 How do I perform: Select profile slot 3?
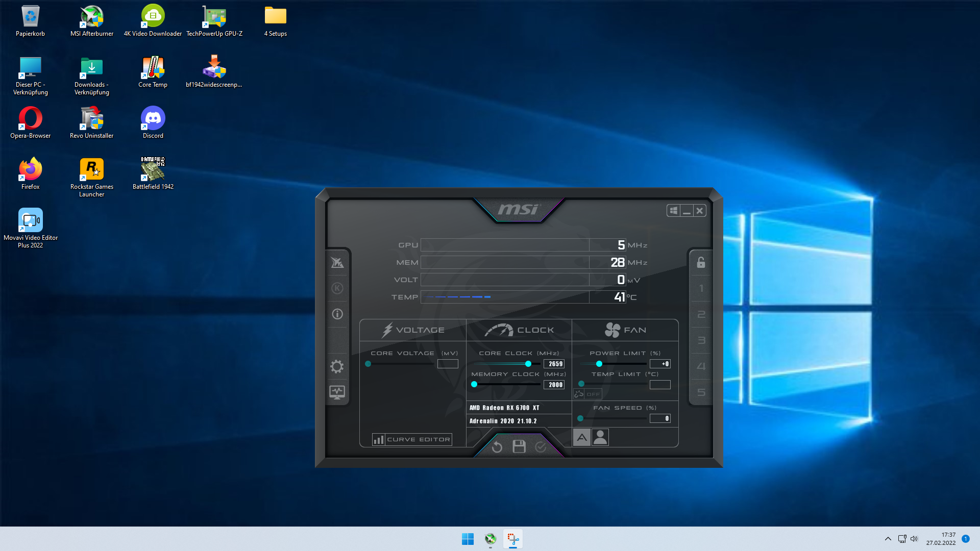[701, 340]
